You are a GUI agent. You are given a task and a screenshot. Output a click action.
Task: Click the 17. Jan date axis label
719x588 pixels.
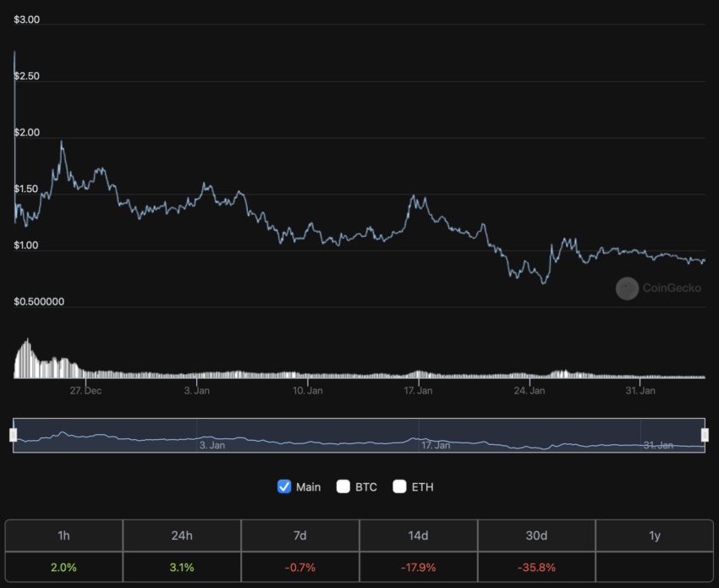418,391
